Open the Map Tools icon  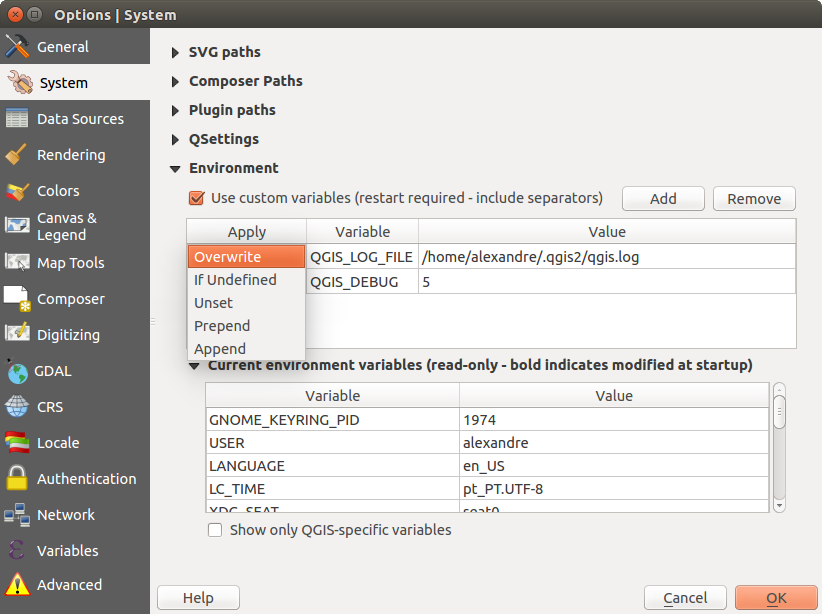tap(17, 263)
